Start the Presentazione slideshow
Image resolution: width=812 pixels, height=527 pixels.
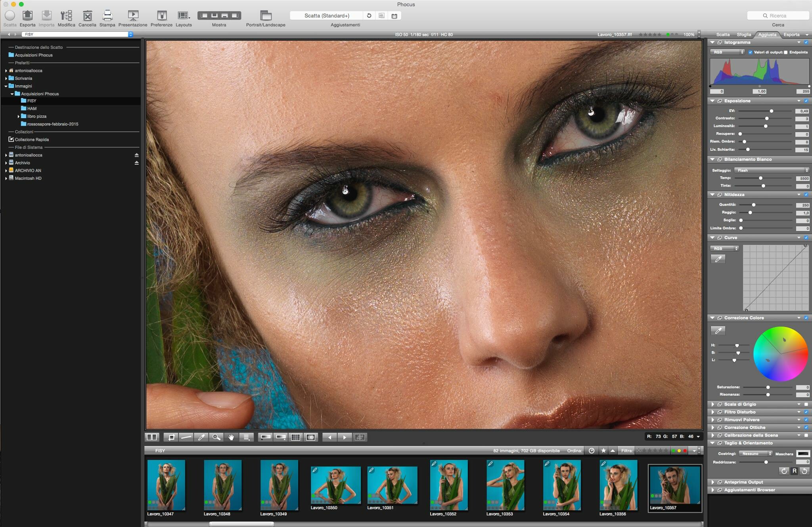[133, 16]
